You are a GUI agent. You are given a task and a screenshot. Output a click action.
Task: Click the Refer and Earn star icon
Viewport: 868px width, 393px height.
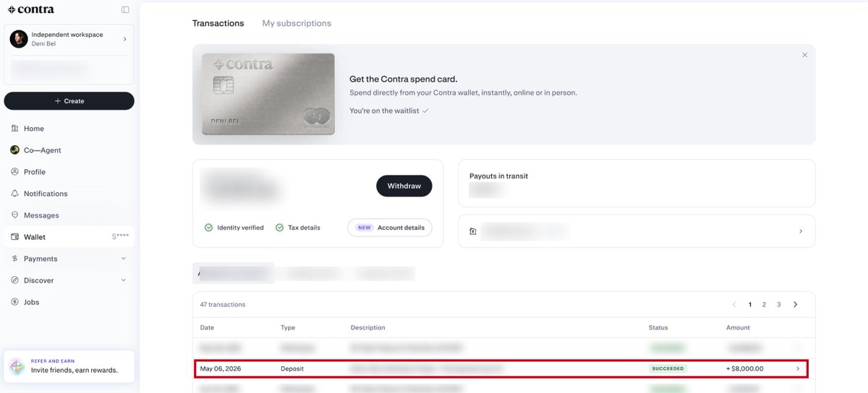click(x=17, y=366)
